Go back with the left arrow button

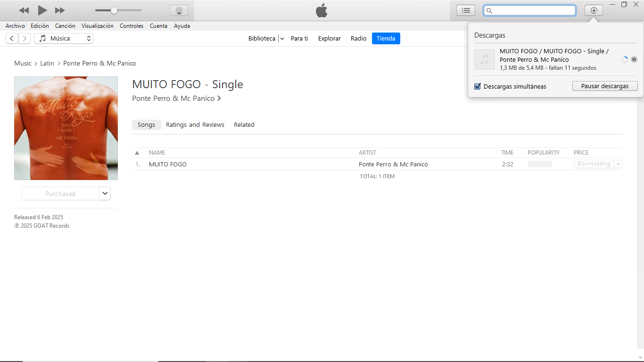coord(12,39)
